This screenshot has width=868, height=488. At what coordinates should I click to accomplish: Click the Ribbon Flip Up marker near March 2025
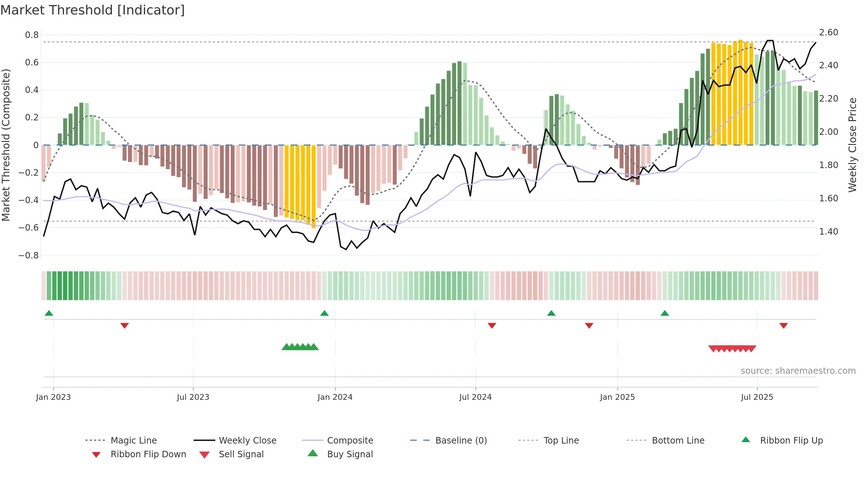[x=665, y=313]
